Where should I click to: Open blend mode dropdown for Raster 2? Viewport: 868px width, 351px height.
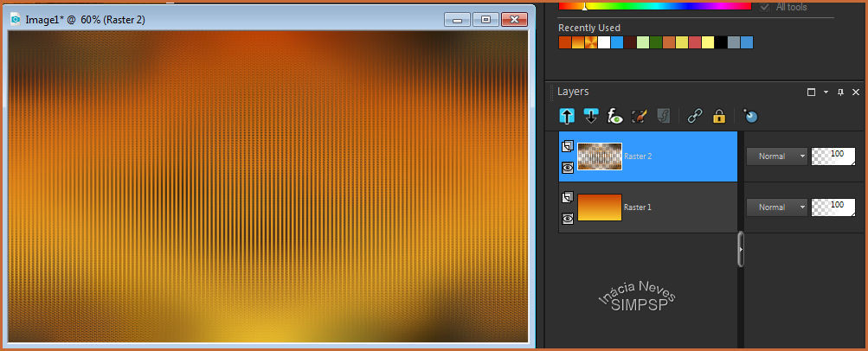click(776, 156)
